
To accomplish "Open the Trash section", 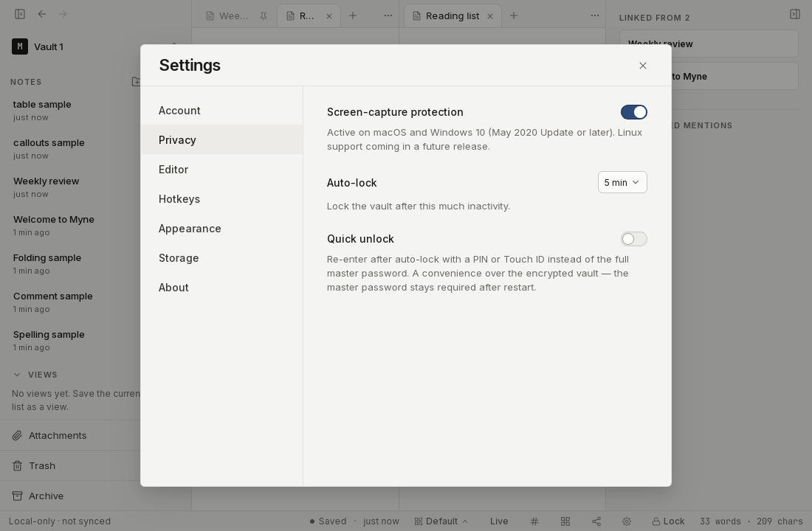I will click(70, 466).
